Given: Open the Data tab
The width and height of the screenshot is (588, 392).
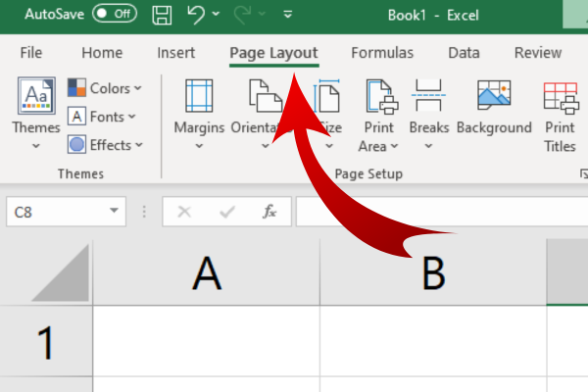Looking at the screenshot, I should [464, 53].
